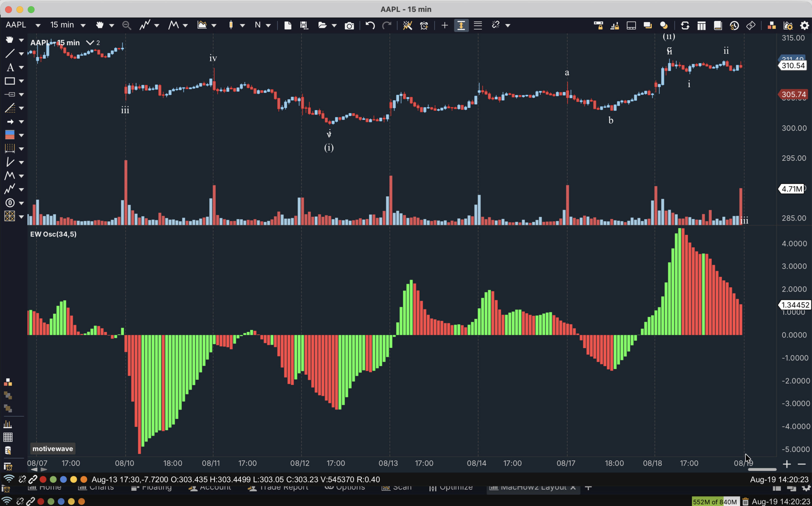This screenshot has height=506, width=812.
Task: Select the trend line drawing tool in top toolbar
Action: point(145,25)
